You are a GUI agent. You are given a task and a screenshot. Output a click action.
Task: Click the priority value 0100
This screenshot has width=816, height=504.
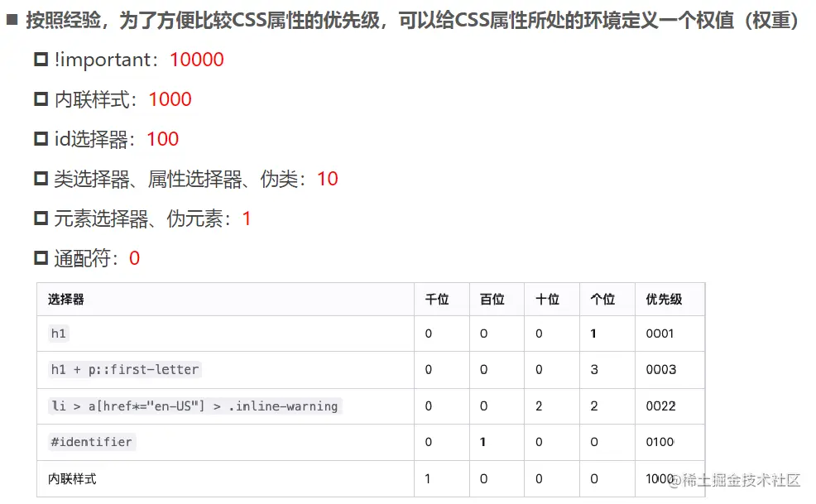coord(660,442)
